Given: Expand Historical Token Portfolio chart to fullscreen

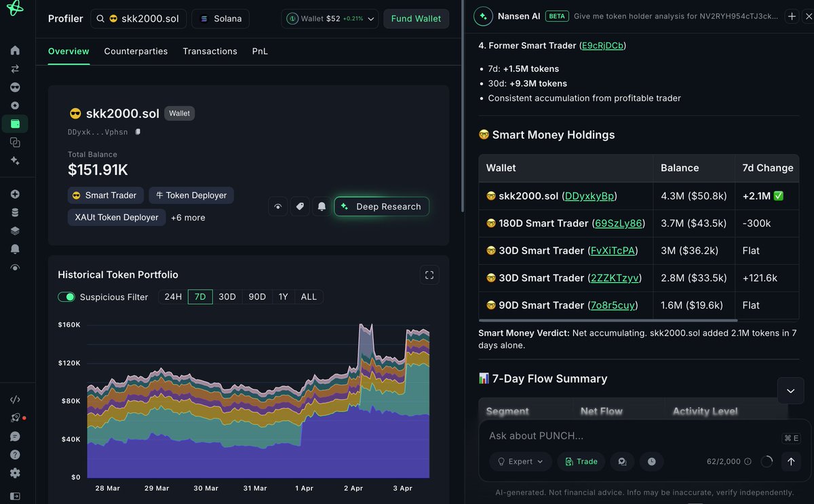Looking at the screenshot, I should point(429,275).
